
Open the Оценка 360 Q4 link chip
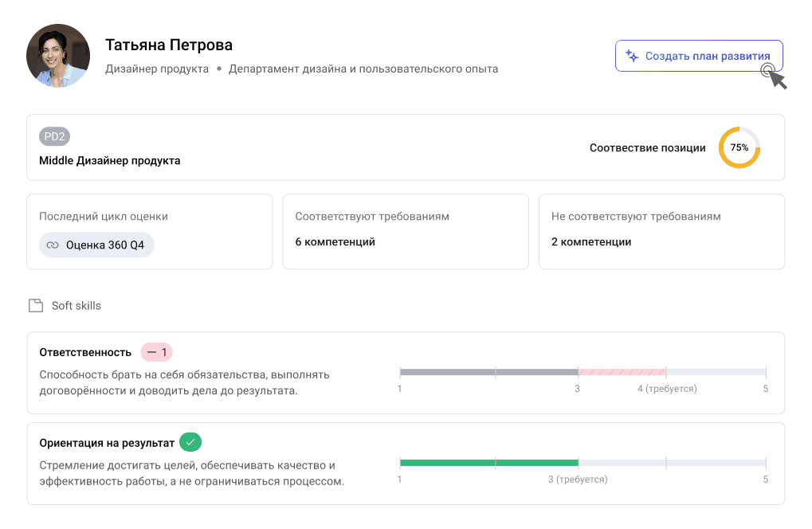point(96,245)
